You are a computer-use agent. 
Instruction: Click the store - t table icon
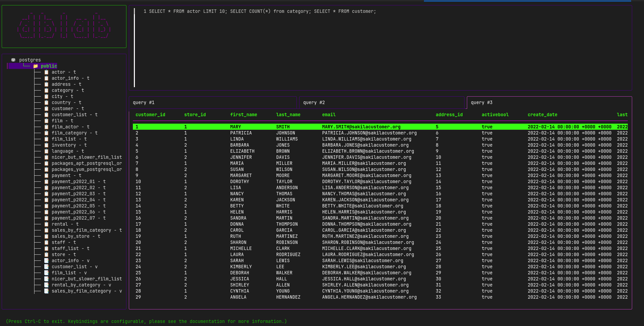tap(46, 254)
